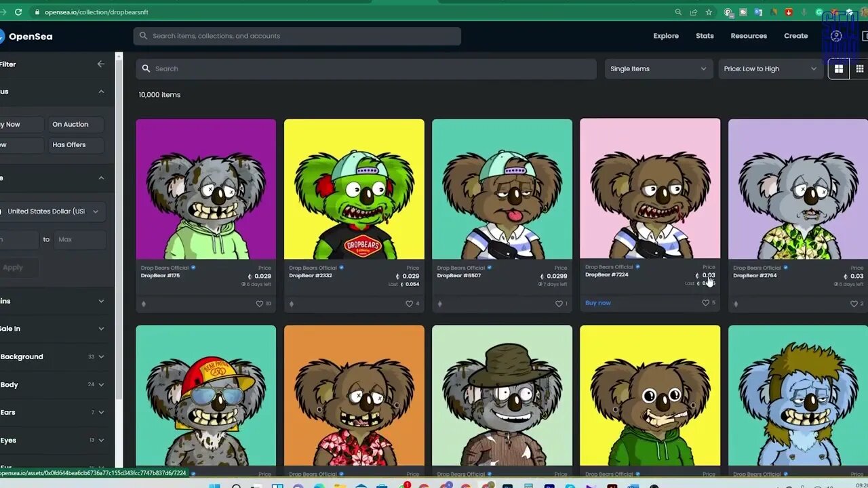Favorite DropBear #7224 with heart icon

pyautogui.click(x=705, y=303)
